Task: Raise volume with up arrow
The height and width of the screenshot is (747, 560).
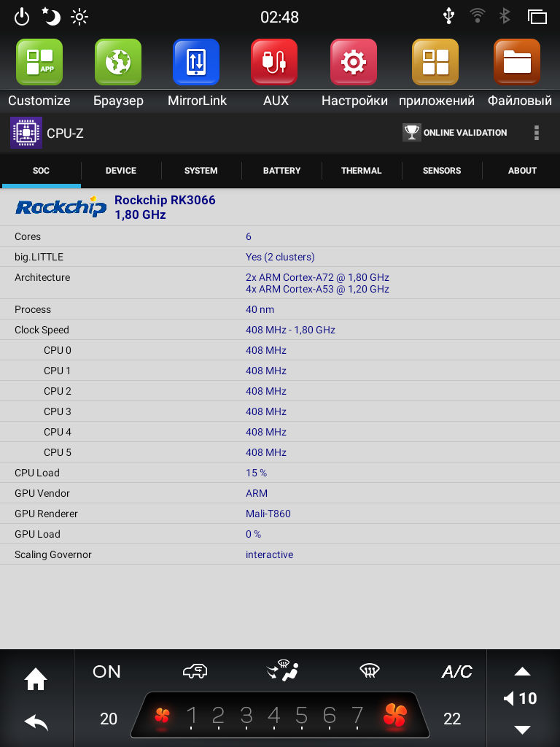Action: [x=522, y=671]
